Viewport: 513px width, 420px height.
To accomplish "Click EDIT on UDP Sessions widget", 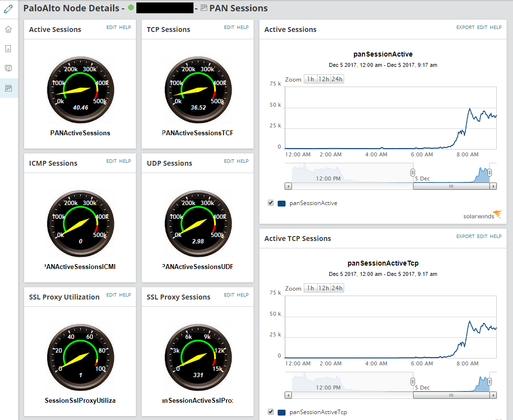I will pyautogui.click(x=229, y=161).
